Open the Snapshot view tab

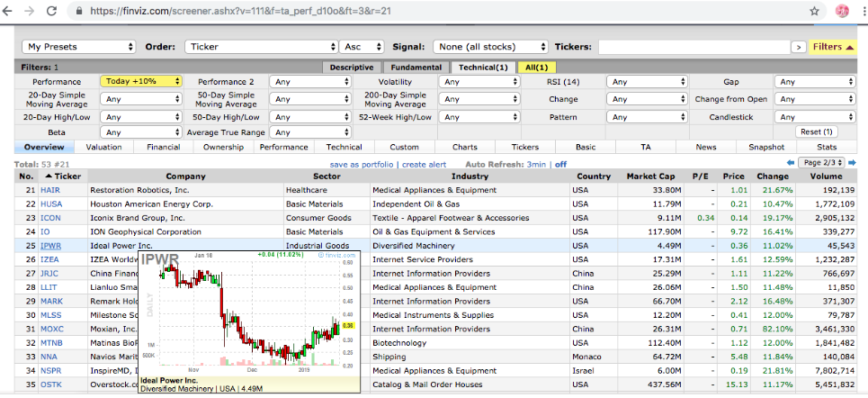click(x=766, y=147)
